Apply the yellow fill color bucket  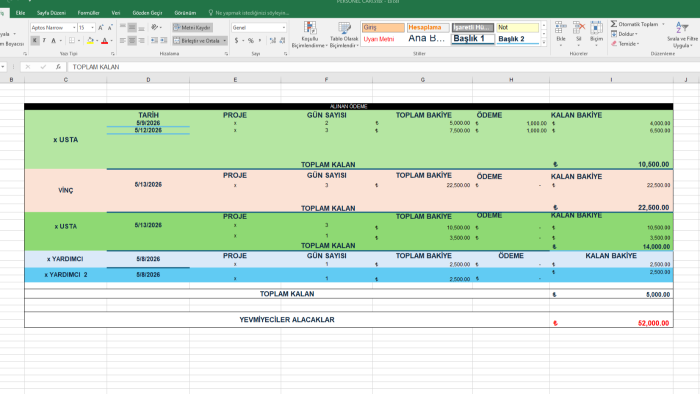[91, 41]
